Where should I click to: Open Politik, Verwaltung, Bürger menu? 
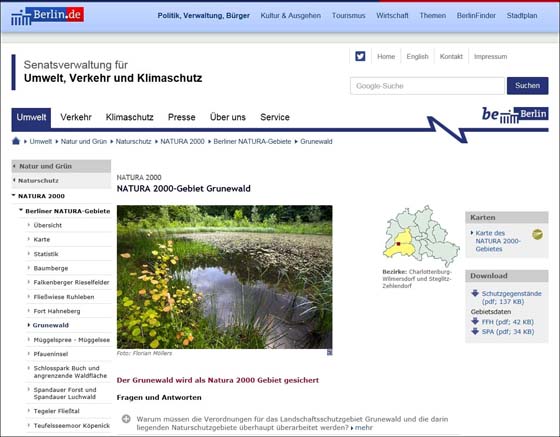(x=204, y=16)
